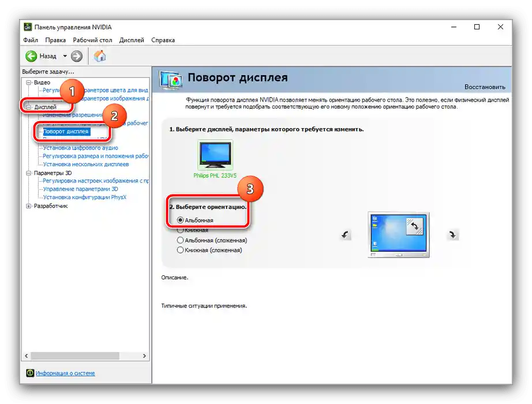Open the video color parameters task
The width and height of the screenshot is (532, 404).
tap(96, 90)
